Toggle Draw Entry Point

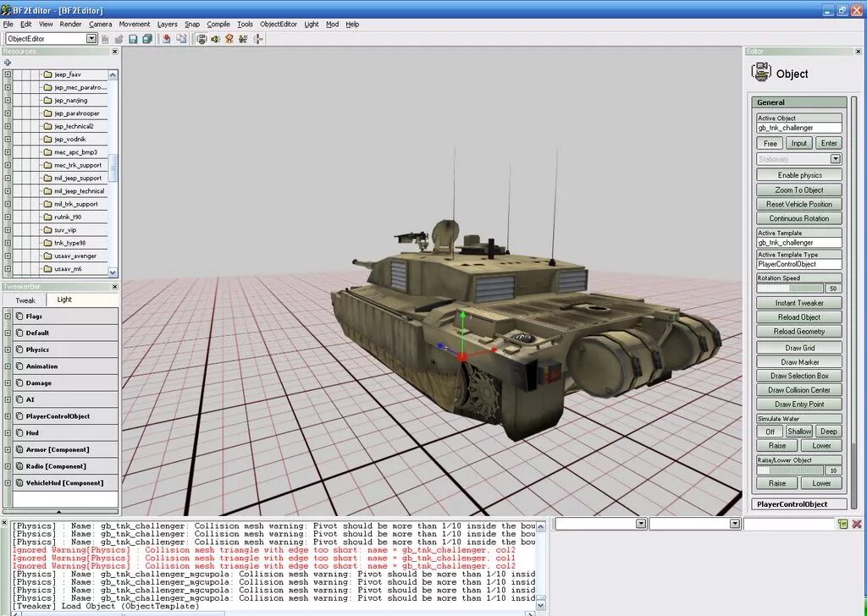799,404
